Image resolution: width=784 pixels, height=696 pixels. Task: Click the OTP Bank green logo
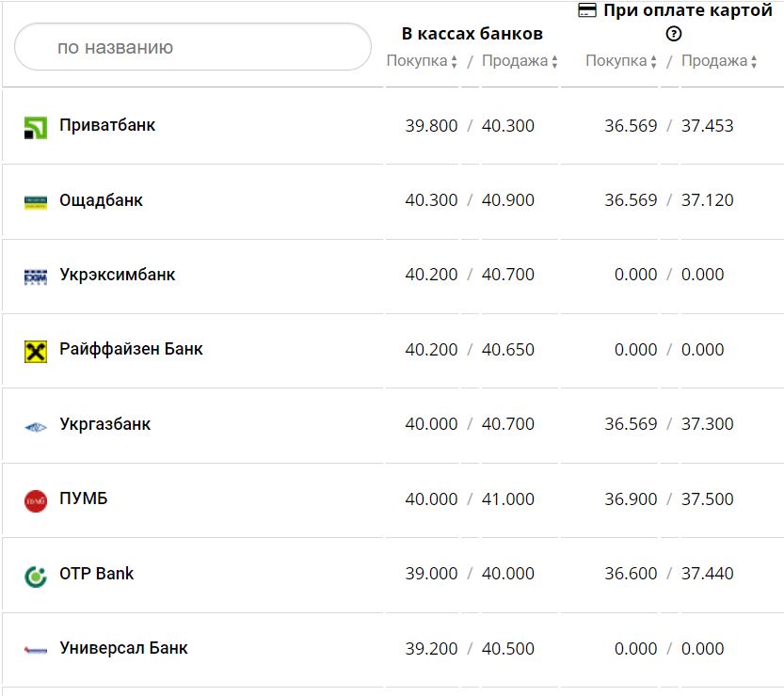(36, 576)
